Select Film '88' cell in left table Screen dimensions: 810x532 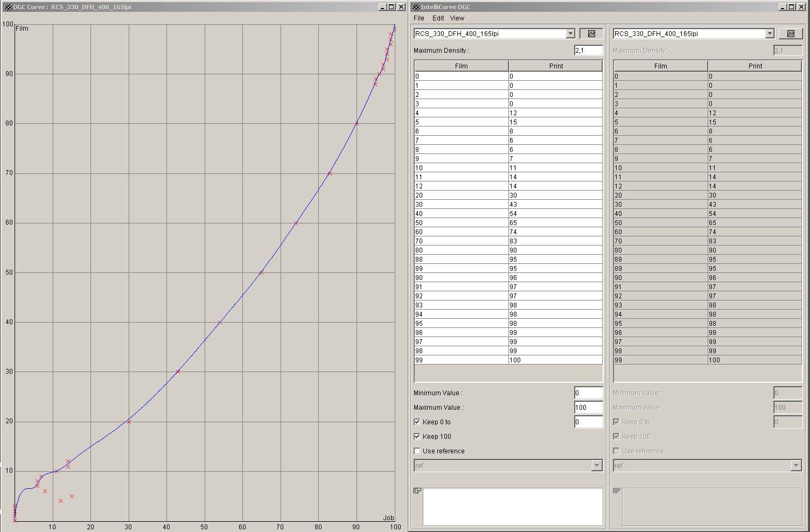(x=462, y=260)
